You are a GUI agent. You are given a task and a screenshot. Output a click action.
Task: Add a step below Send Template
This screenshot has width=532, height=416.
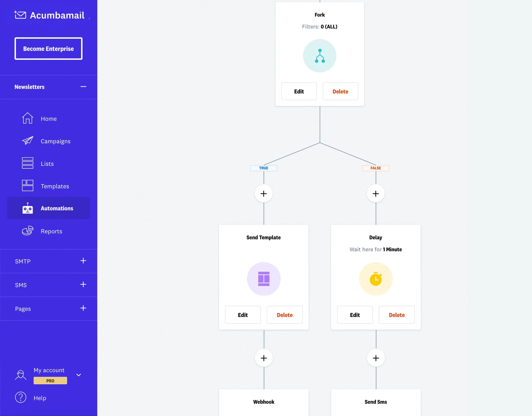click(x=264, y=358)
